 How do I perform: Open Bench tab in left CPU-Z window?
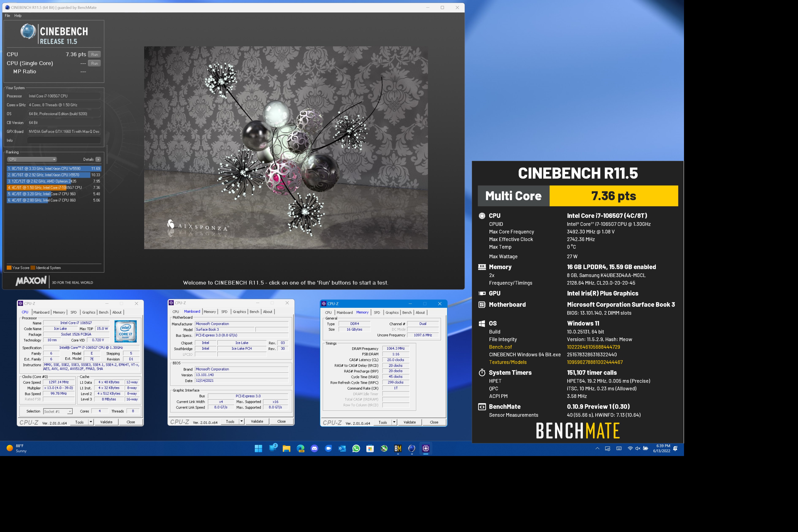click(x=103, y=312)
